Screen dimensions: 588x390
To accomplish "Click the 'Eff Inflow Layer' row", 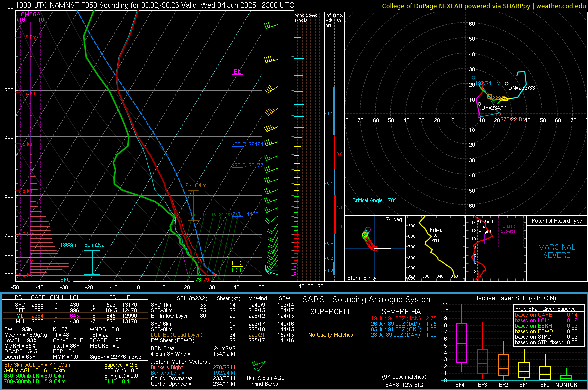I will [x=222, y=316].
